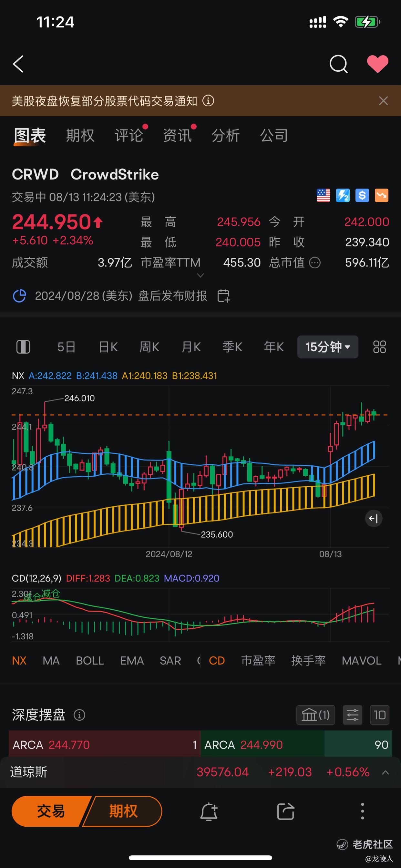Viewport: 401px width, 868px height.
Task: Select the 年K chart period
Action: click(x=274, y=347)
